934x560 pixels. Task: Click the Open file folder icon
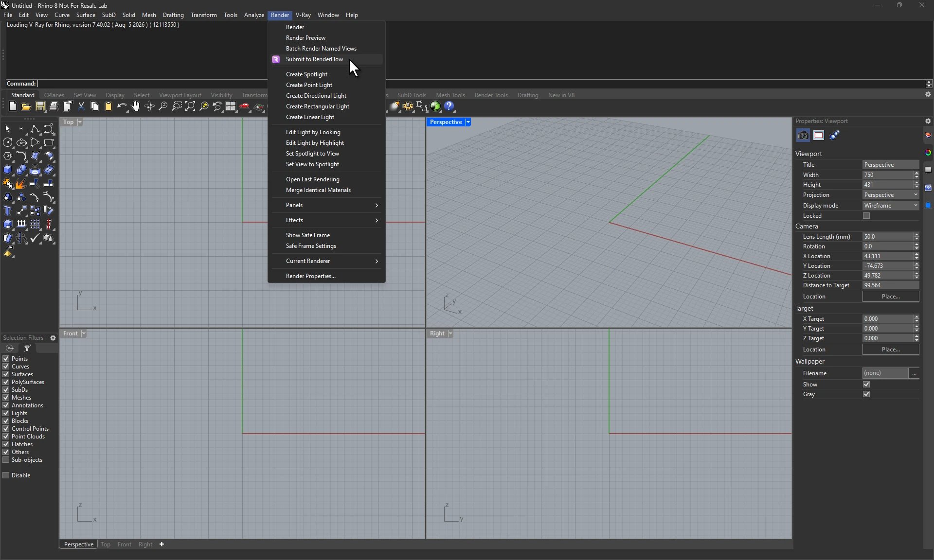[x=26, y=106]
